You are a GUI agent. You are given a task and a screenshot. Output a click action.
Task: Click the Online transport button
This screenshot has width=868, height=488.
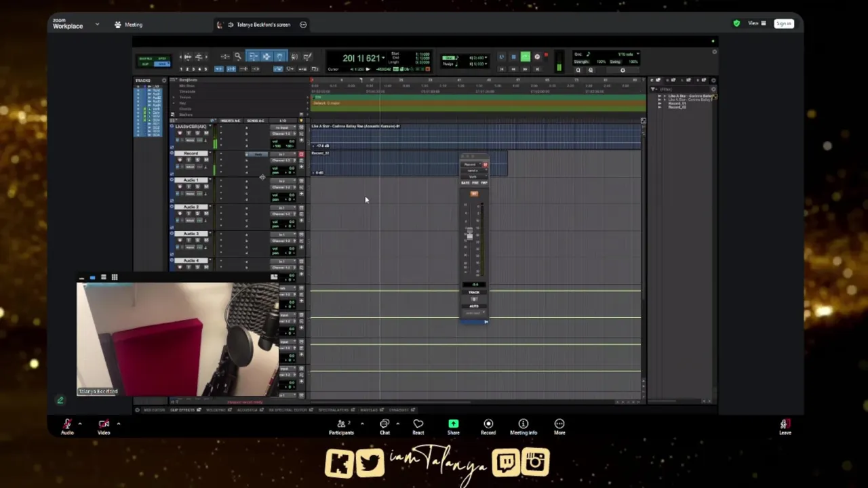tap(502, 57)
